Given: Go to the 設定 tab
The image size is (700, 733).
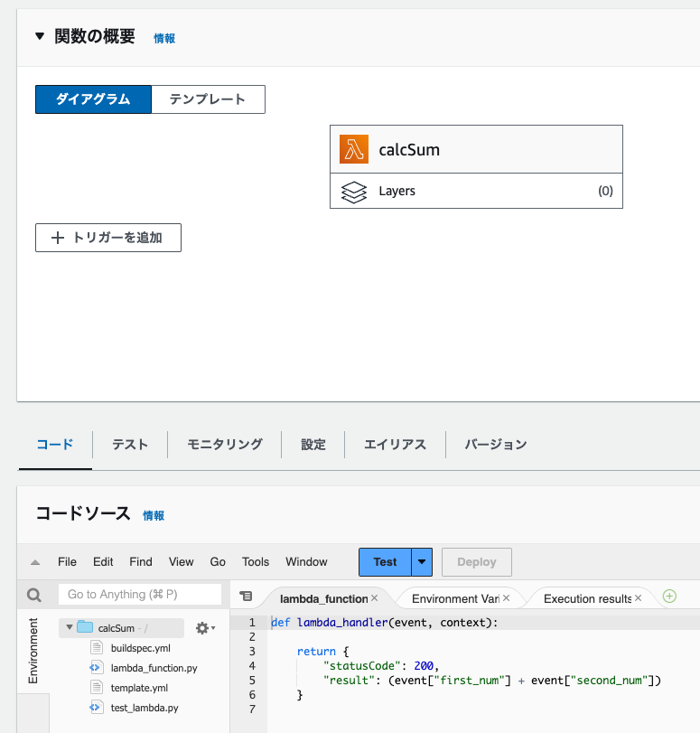Looking at the screenshot, I should (x=313, y=445).
